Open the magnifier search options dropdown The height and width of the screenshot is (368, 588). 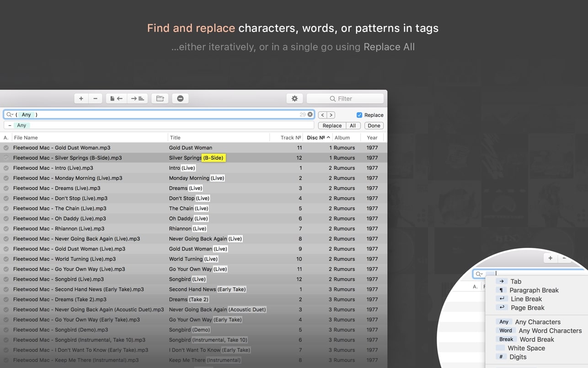[10, 114]
